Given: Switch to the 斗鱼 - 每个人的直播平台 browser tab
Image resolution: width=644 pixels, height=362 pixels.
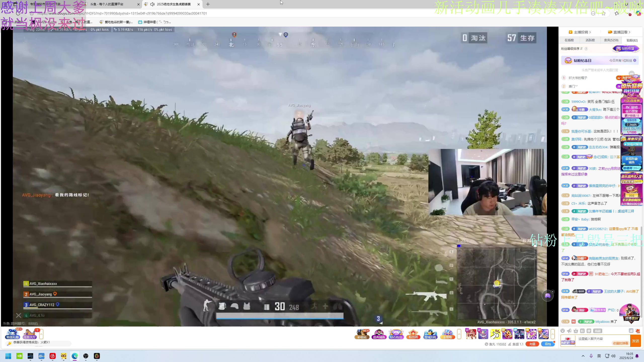Looking at the screenshot, I should (x=111, y=4).
